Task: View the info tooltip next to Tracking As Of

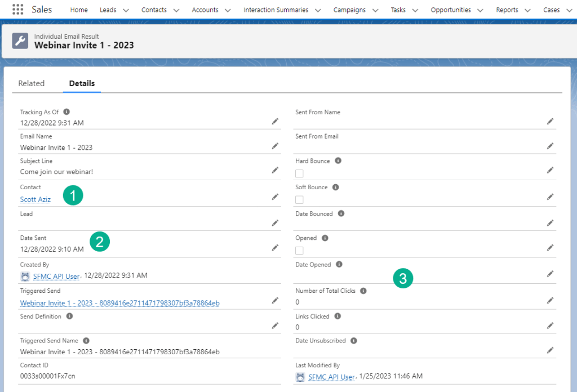Action: click(x=66, y=111)
